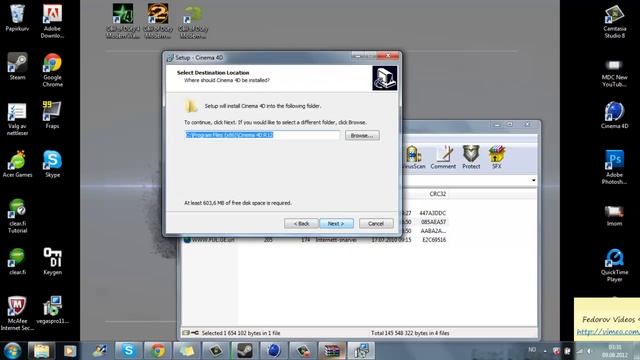Image resolution: width=640 pixels, height=360 pixels.
Task: Click the Back button in setup wizard
Action: coord(301,224)
